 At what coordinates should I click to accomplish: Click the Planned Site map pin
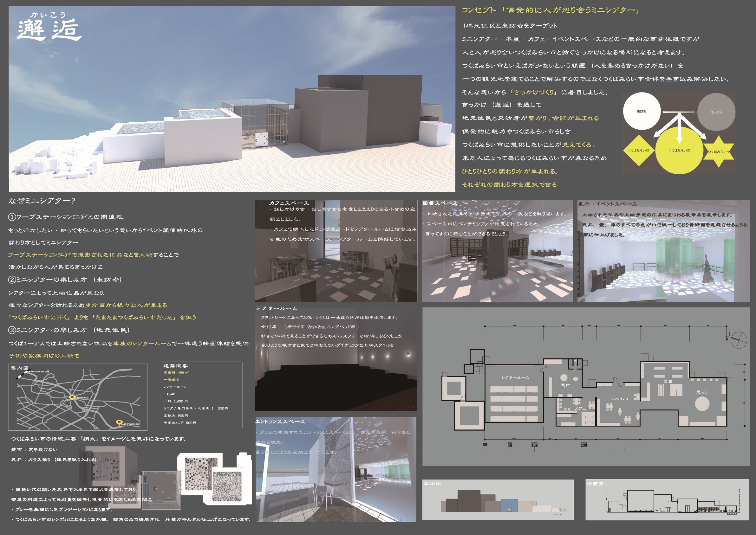(72, 397)
